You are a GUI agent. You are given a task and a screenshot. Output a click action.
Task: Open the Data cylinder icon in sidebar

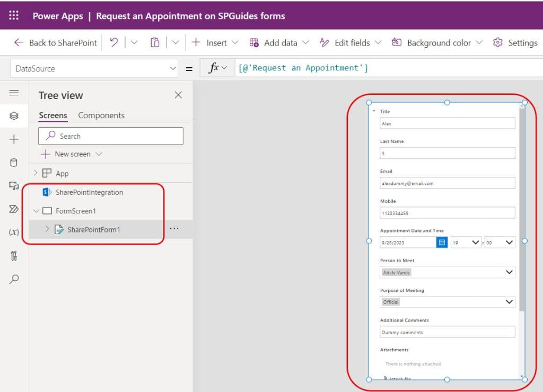pyautogui.click(x=14, y=162)
